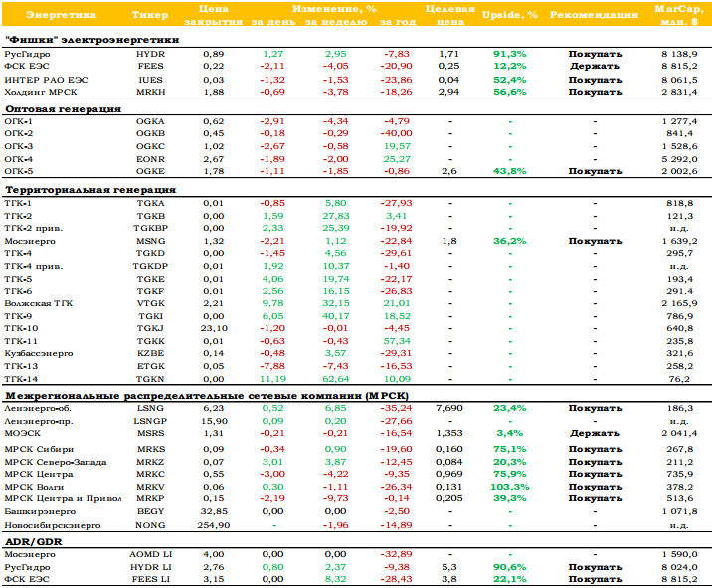The image size is (712, 588).
Task: Click 'Ленэнерго-об.' company name
Action: [x=38, y=409]
